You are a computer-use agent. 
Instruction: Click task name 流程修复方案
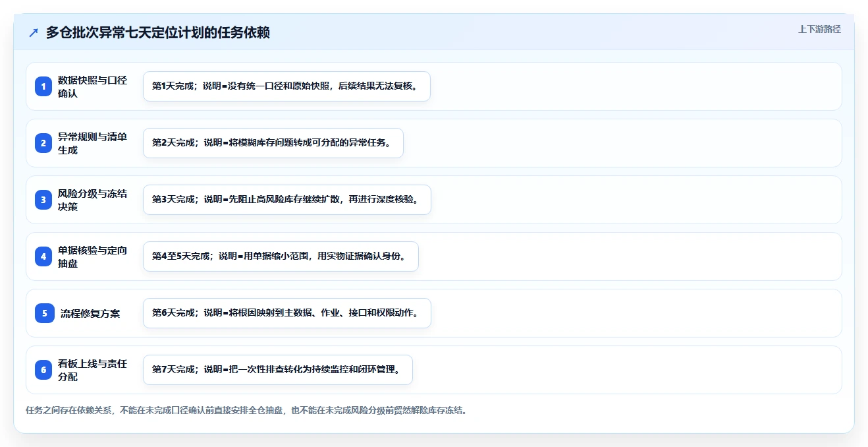pyautogui.click(x=90, y=313)
